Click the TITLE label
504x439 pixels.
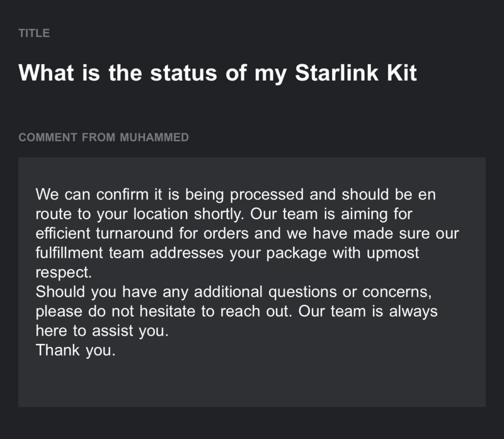click(x=34, y=33)
